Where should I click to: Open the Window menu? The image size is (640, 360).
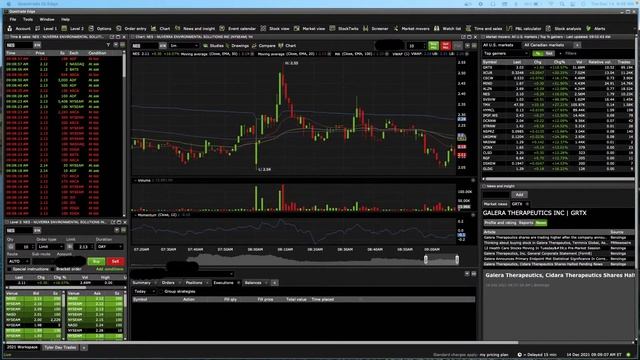pyautogui.click(x=47, y=19)
